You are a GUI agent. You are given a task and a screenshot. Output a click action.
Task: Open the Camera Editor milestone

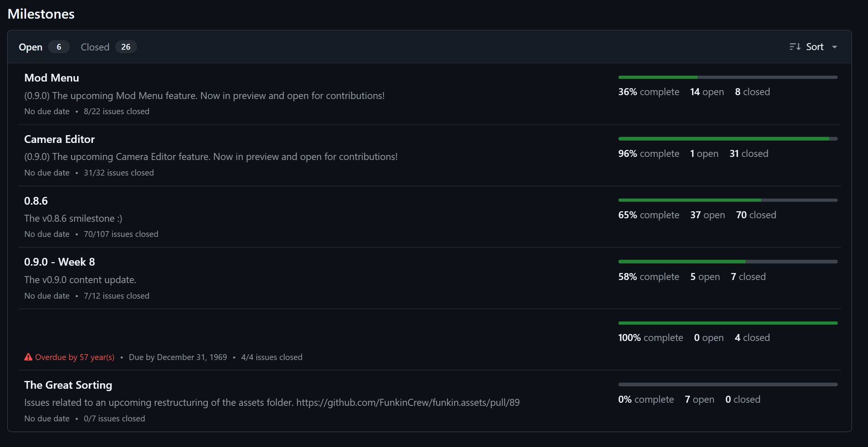[59, 139]
